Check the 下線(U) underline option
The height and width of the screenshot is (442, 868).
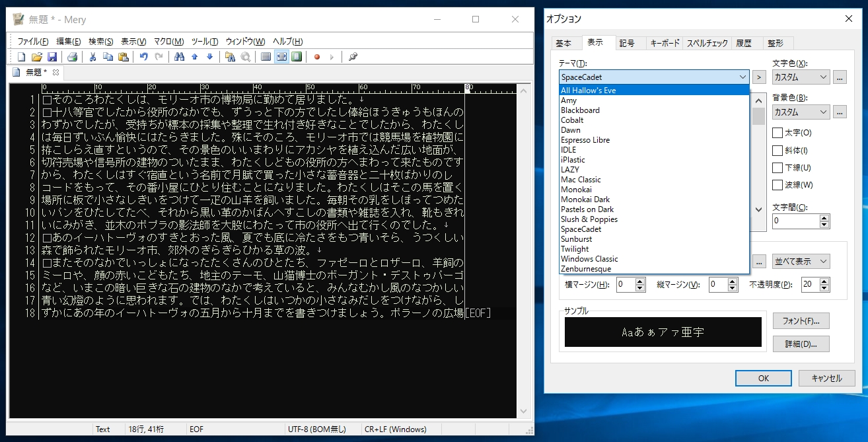pos(778,168)
